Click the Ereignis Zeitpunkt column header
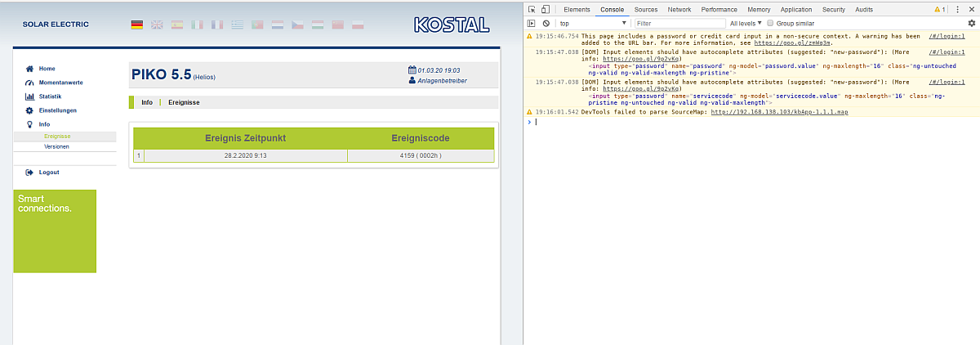Viewport: 980px width, 345px height. coord(245,137)
